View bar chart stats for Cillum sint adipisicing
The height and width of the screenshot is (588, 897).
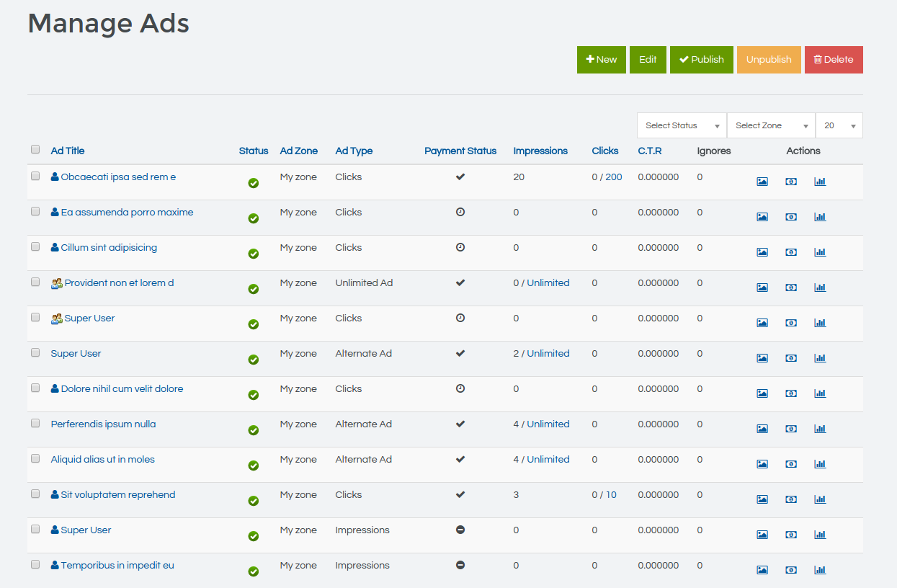(820, 252)
